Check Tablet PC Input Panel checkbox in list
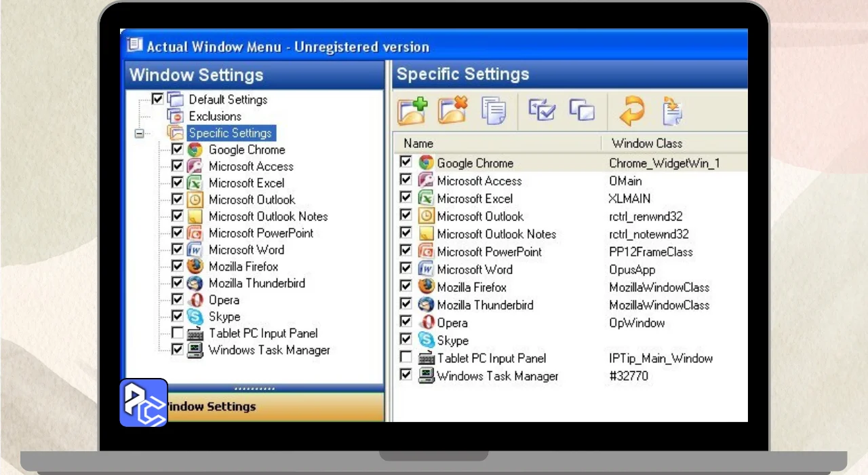The height and width of the screenshot is (475, 868). pos(406,357)
